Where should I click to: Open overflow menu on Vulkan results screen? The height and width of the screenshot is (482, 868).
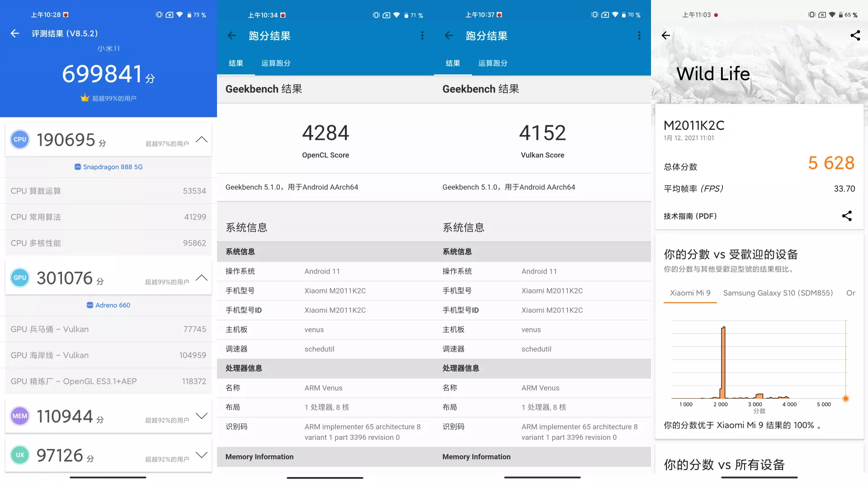(639, 36)
